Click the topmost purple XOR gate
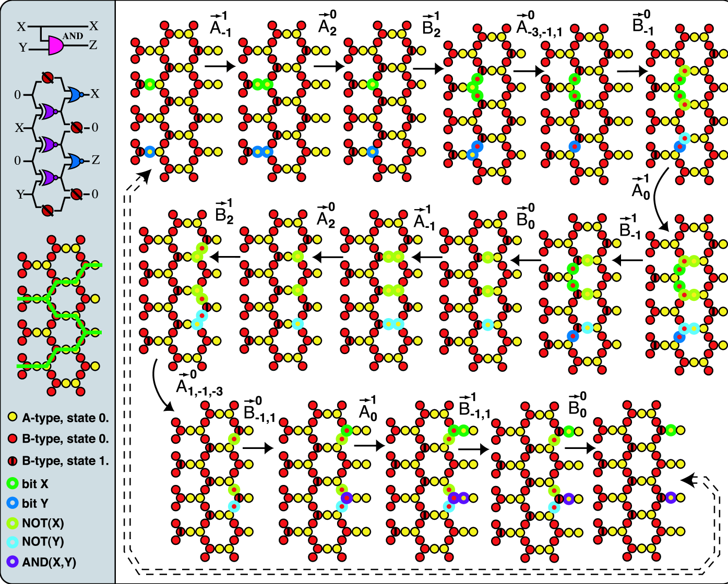The height and width of the screenshot is (584, 728). pos(48,111)
